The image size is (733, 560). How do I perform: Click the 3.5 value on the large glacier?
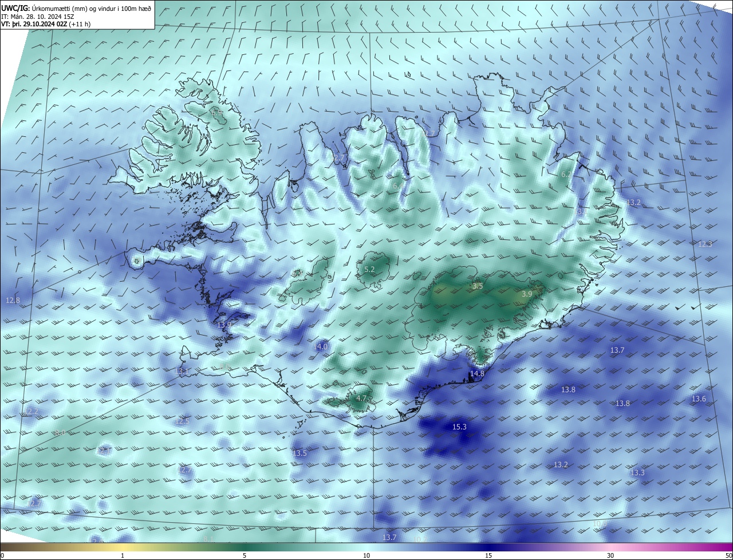pyautogui.click(x=478, y=286)
